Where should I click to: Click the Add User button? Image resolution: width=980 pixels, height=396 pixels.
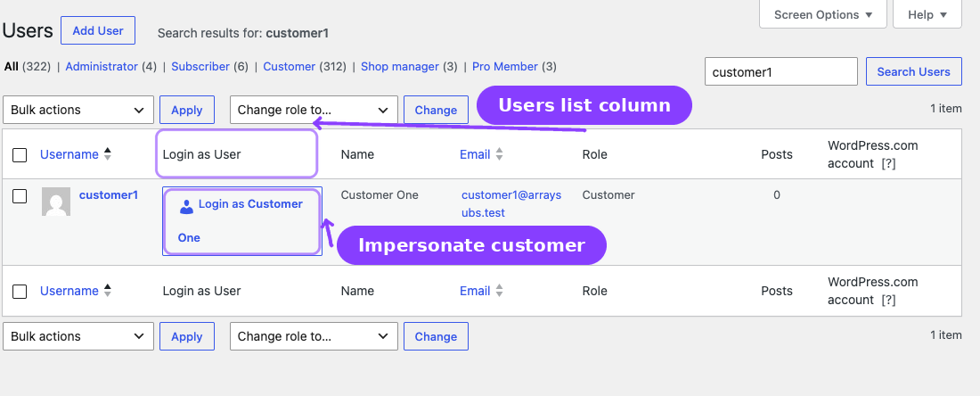(98, 30)
